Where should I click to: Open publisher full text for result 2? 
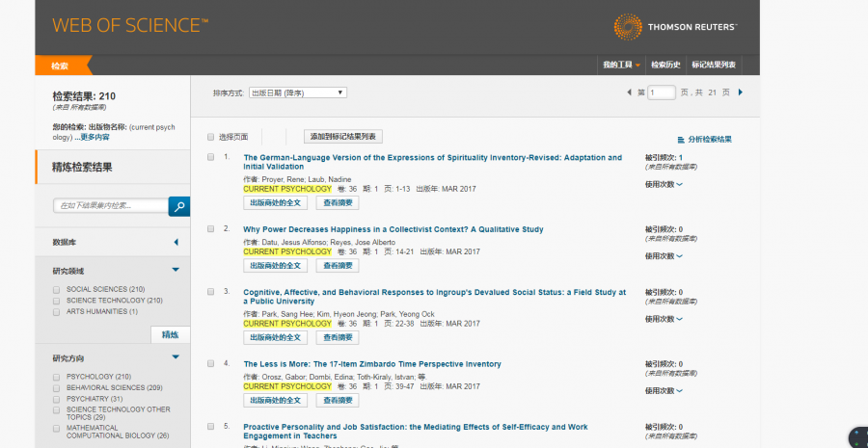point(275,266)
